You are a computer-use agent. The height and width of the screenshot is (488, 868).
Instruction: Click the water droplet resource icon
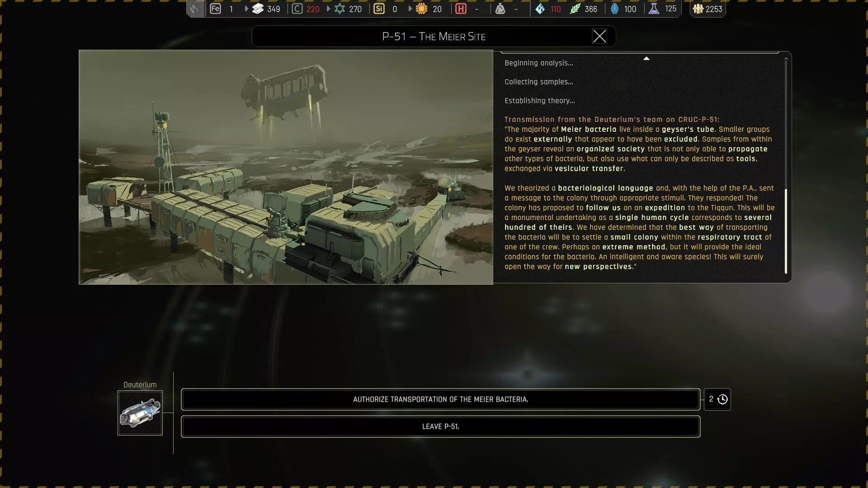(x=540, y=9)
